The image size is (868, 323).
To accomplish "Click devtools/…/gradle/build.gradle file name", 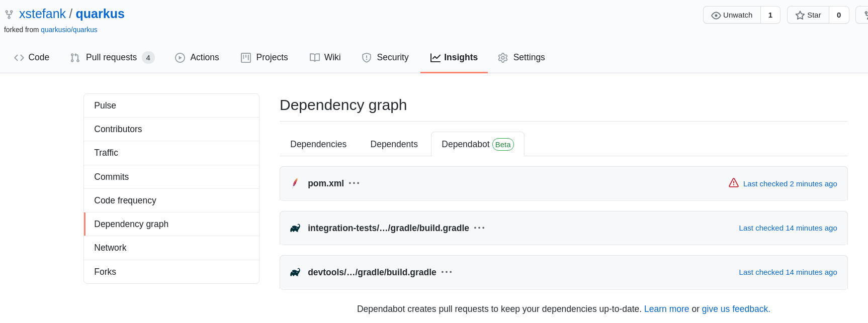I will point(372,272).
